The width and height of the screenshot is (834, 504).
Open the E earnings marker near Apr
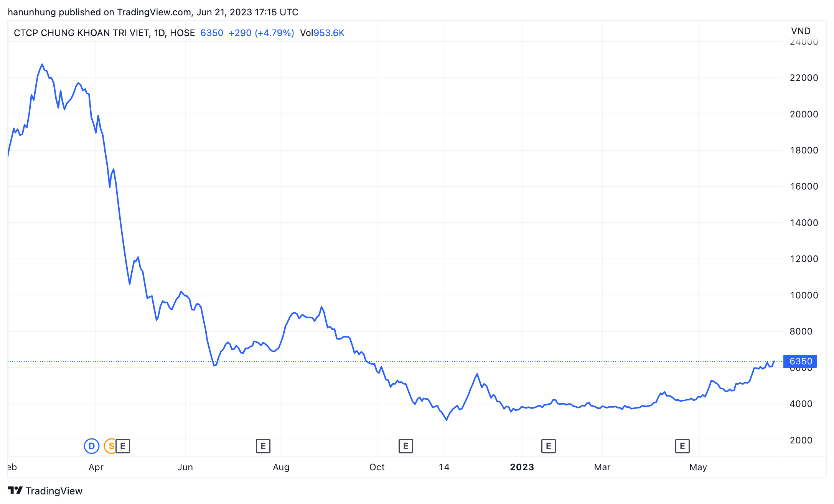pyautogui.click(x=122, y=446)
